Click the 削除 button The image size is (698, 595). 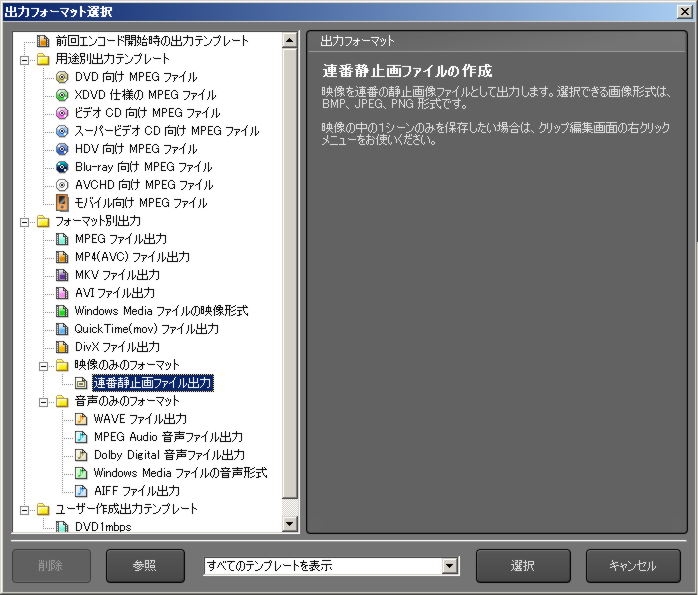point(51,566)
